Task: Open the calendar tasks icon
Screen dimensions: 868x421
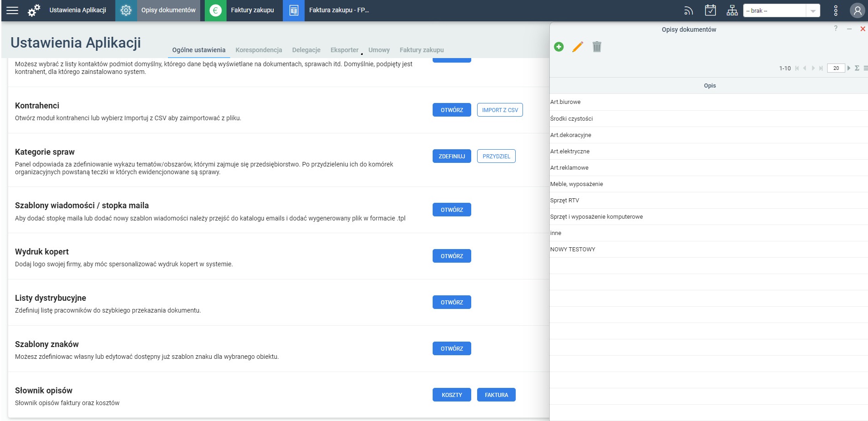Action: [x=710, y=10]
